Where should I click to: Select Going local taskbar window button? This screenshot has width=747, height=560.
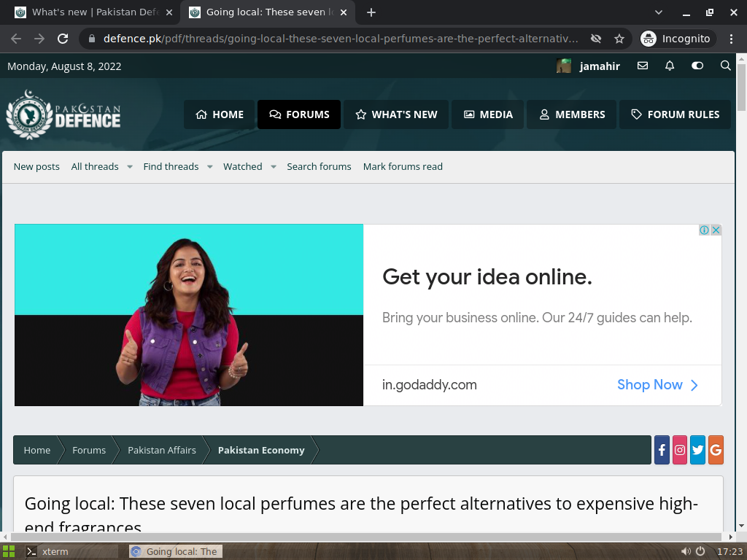pos(176,551)
